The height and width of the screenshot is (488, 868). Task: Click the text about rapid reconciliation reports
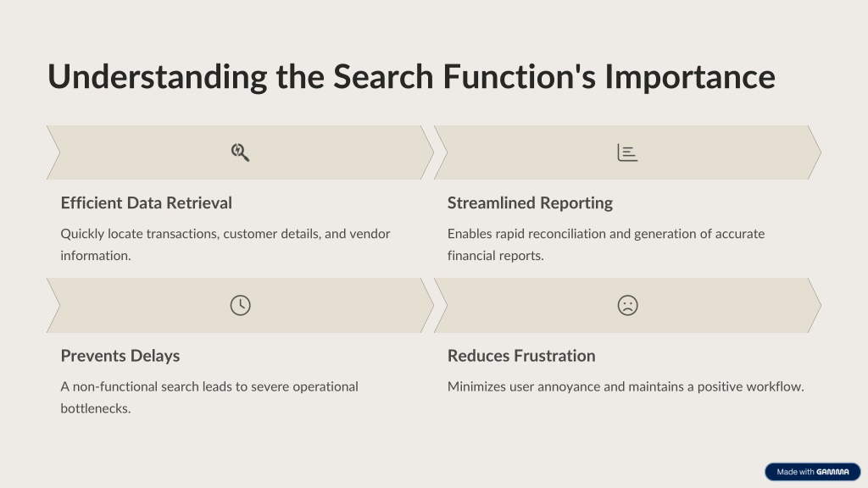coord(605,245)
